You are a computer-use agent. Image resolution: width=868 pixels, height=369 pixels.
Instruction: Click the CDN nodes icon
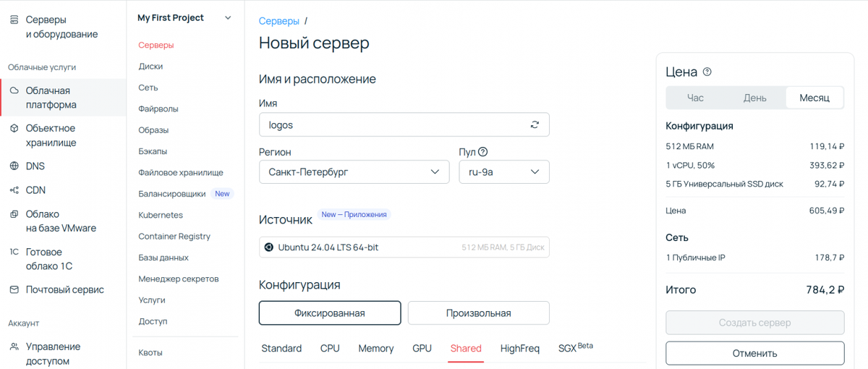(x=14, y=190)
